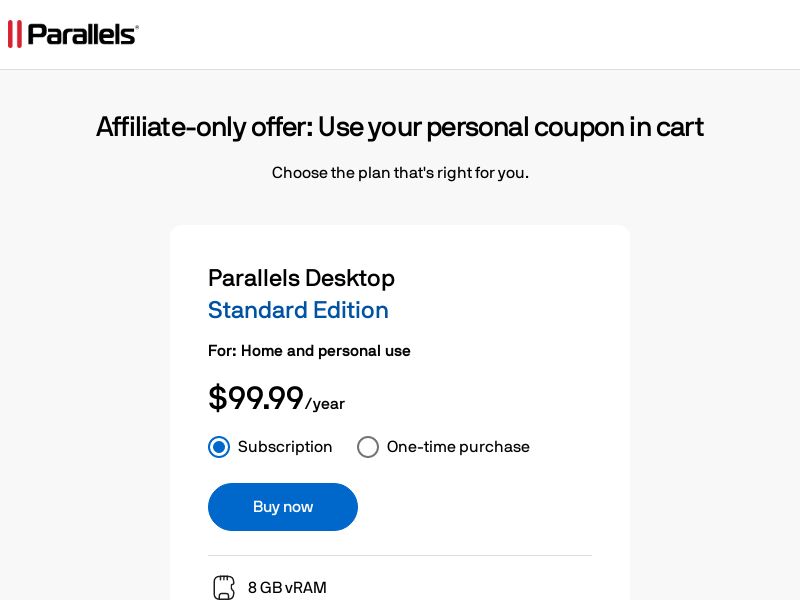The image size is (800, 600).
Task: Click the 8 GB vRAM feature text
Action: click(287, 588)
